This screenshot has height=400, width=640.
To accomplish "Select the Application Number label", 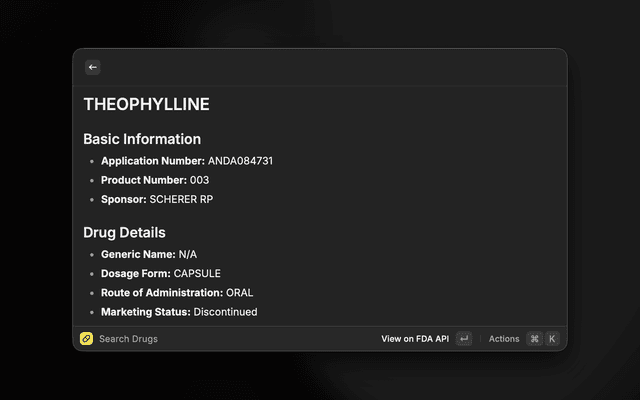I will pyautogui.click(x=153, y=161).
